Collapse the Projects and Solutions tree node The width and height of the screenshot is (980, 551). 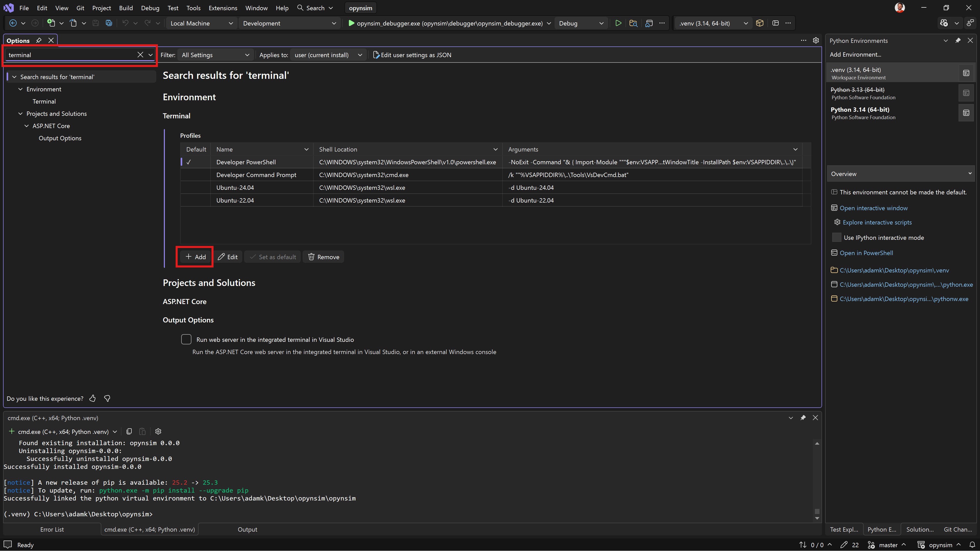coord(20,114)
